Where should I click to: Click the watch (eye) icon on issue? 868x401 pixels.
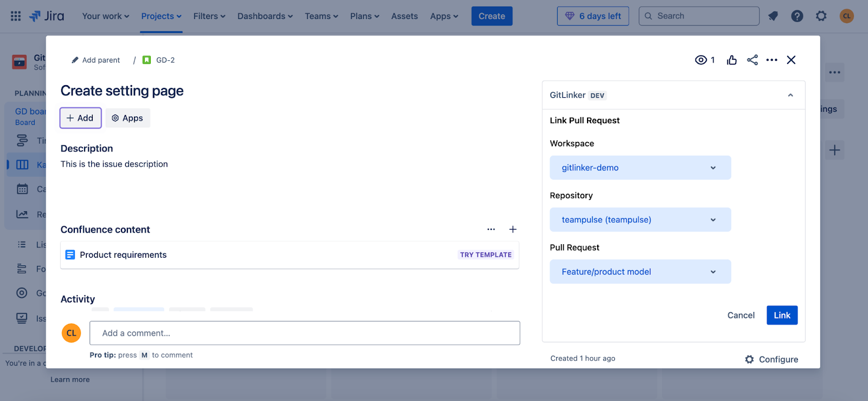pyautogui.click(x=701, y=60)
